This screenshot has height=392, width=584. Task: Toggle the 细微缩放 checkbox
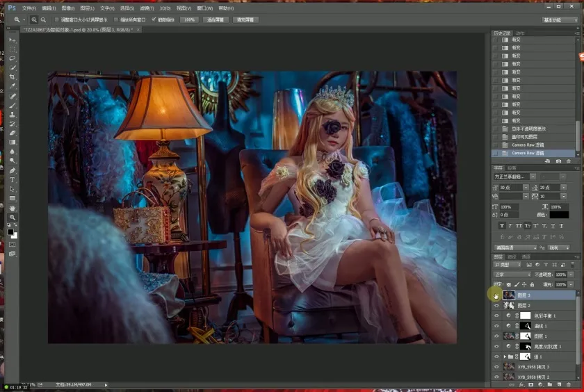[154, 20]
